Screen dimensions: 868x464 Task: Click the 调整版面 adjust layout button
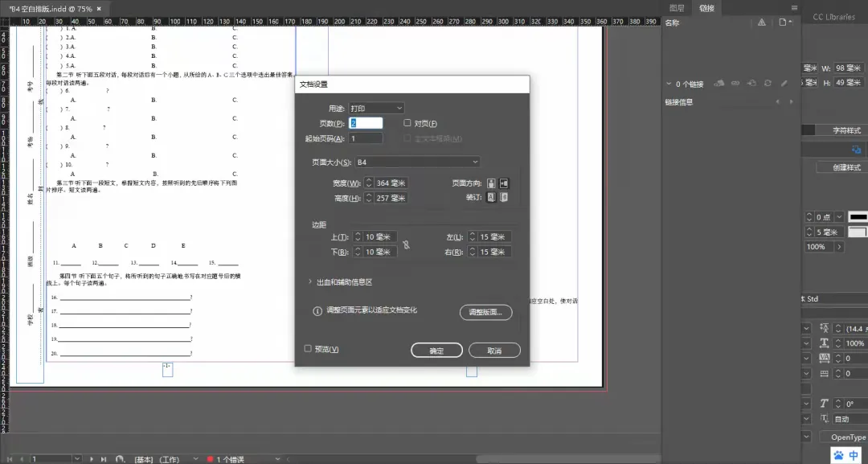tap(485, 312)
